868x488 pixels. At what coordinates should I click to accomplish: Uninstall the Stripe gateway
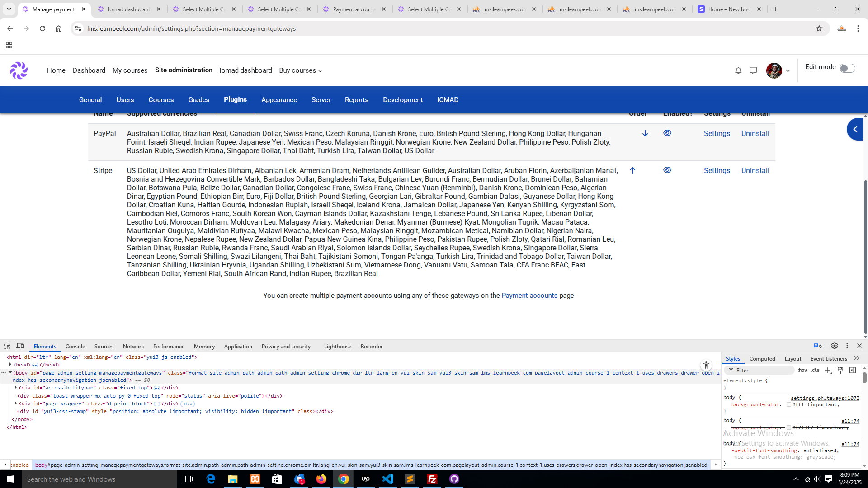pos(755,170)
